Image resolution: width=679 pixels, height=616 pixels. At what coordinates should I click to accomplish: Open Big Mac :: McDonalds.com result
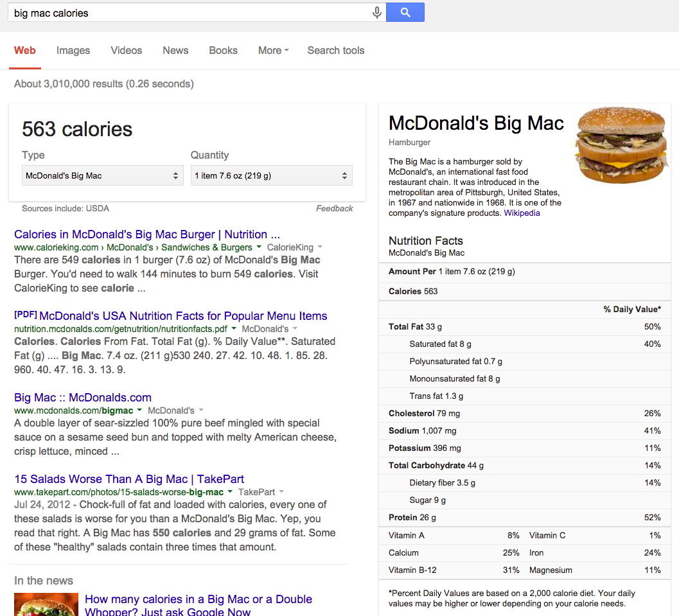tap(83, 398)
